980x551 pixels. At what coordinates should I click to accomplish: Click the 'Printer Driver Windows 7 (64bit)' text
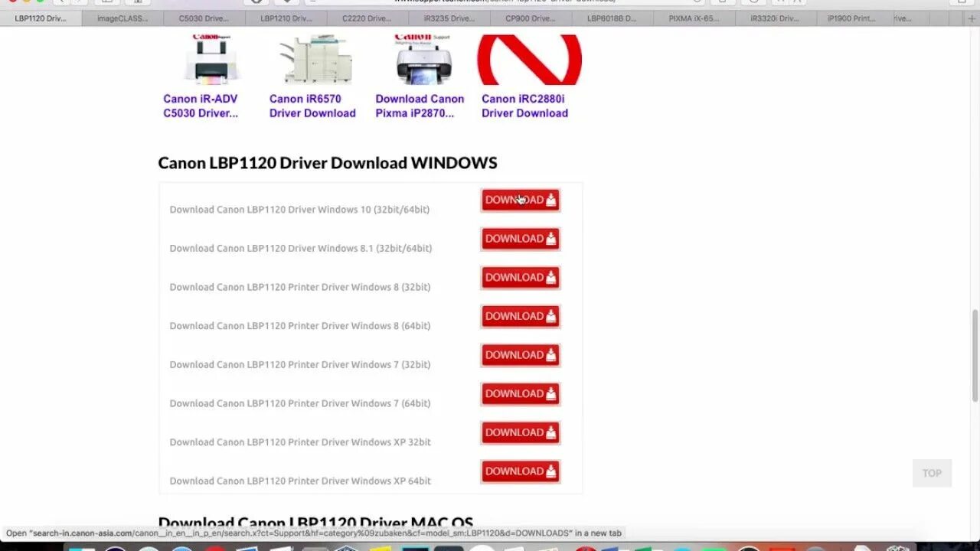tap(359, 403)
